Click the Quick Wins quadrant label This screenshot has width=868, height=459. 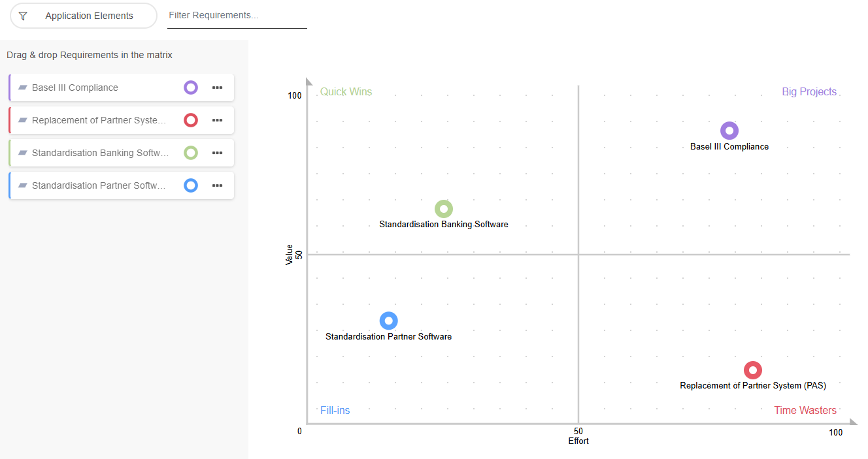coord(346,92)
